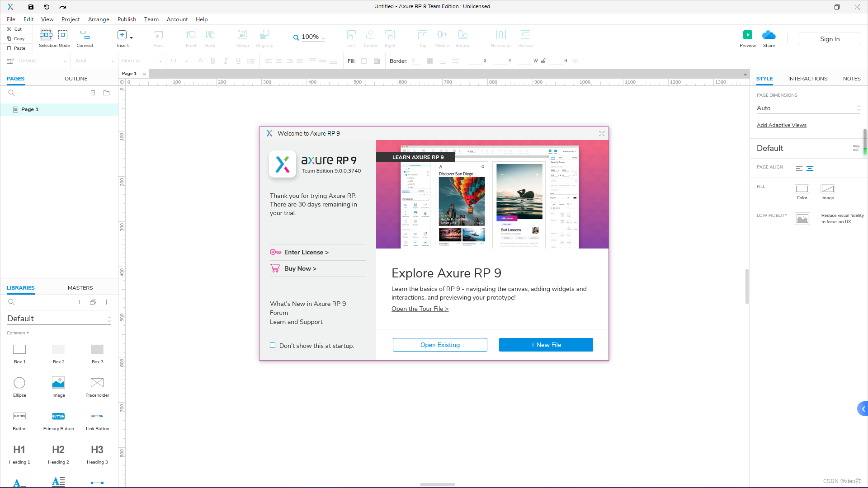This screenshot has width=868, height=488.
Task: Open the Arial font dropdown
Action: click(94, 61)
